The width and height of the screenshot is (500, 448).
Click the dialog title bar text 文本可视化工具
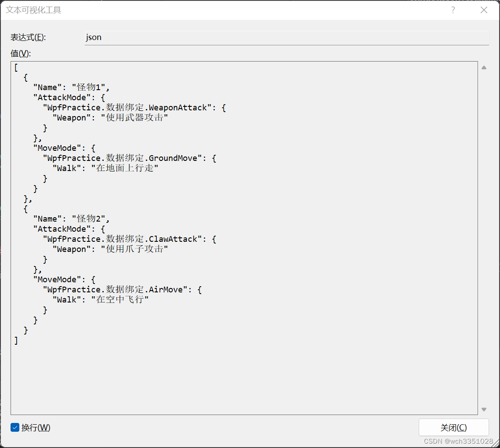tap(33, 10)
